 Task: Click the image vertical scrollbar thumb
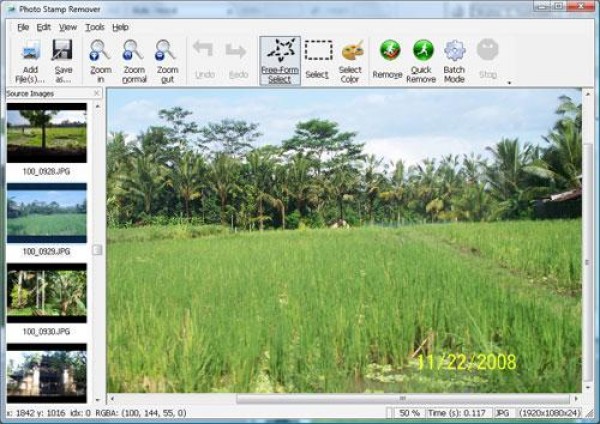588,262
